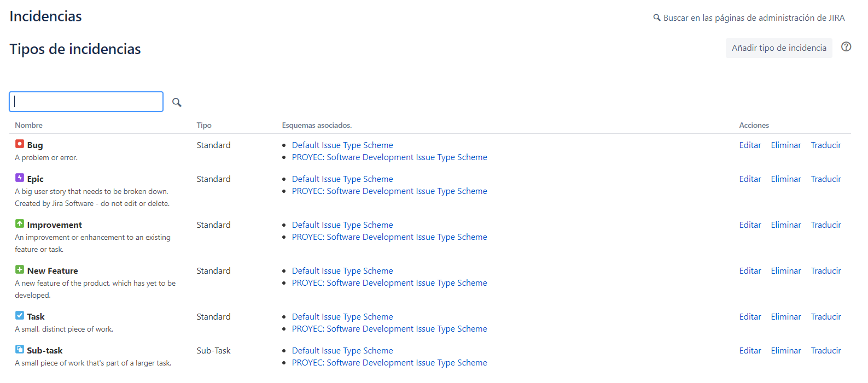This screenshot has width=868, height=383.
Task: Click Editar for the Improvement row
Action: [750, 225]
